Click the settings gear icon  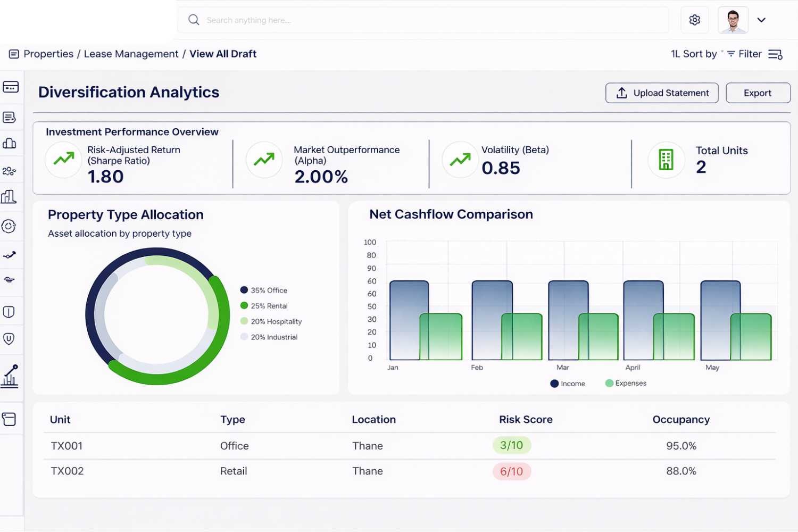(x=694, y=20)
